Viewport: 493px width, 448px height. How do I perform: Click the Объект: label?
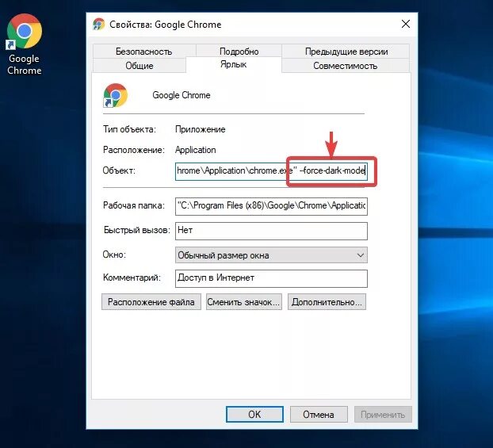[119, 170]
